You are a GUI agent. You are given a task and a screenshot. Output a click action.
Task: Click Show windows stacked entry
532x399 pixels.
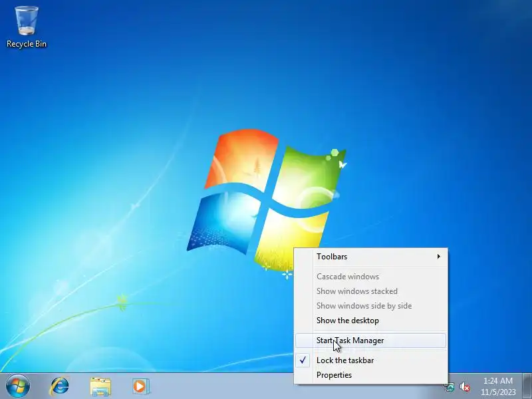[371, 291]
